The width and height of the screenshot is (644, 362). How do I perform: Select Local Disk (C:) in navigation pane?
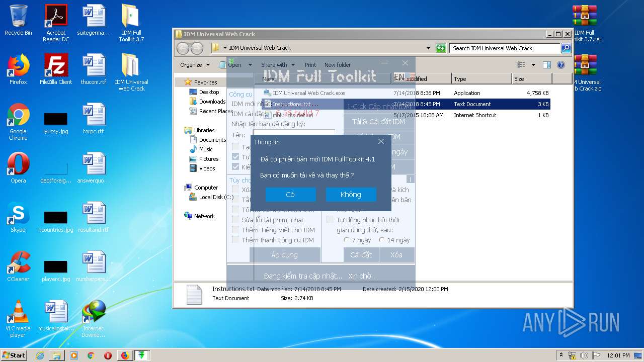(x=216, y=197)
